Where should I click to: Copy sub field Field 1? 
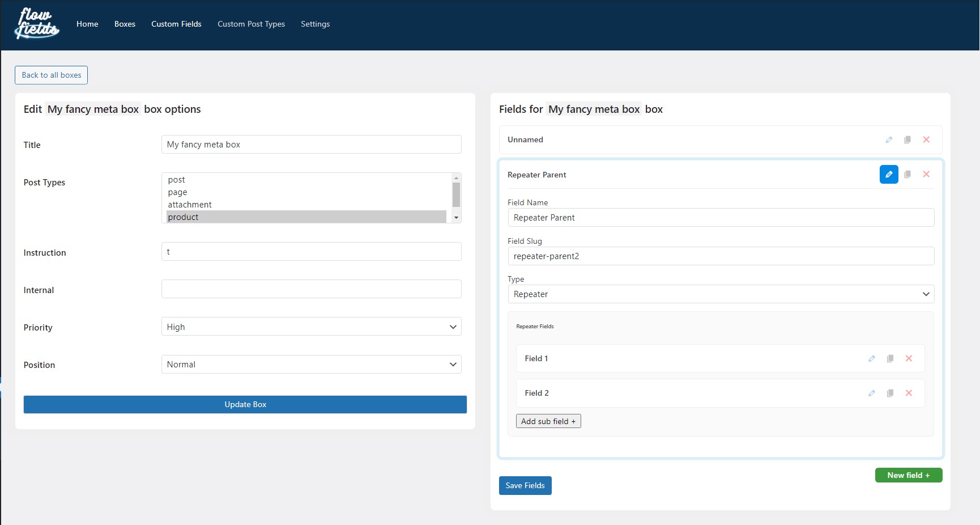click(890, 358)
